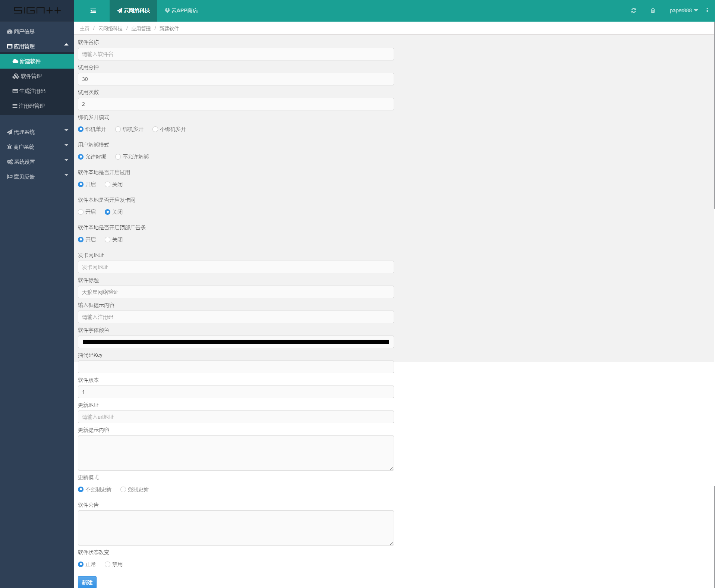Open the 软件字体颜色 color picker
This screenshot has width=715, height=588.
pos(236,342)
